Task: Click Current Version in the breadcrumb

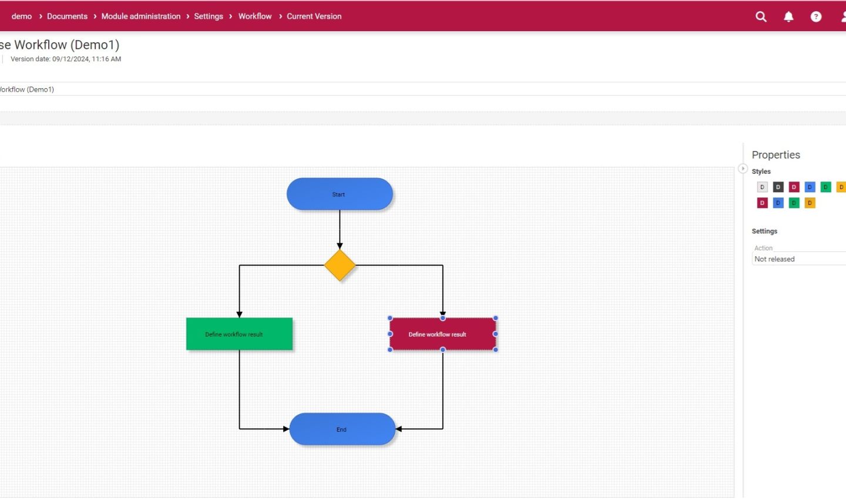Action: click(x=314, y=16)
